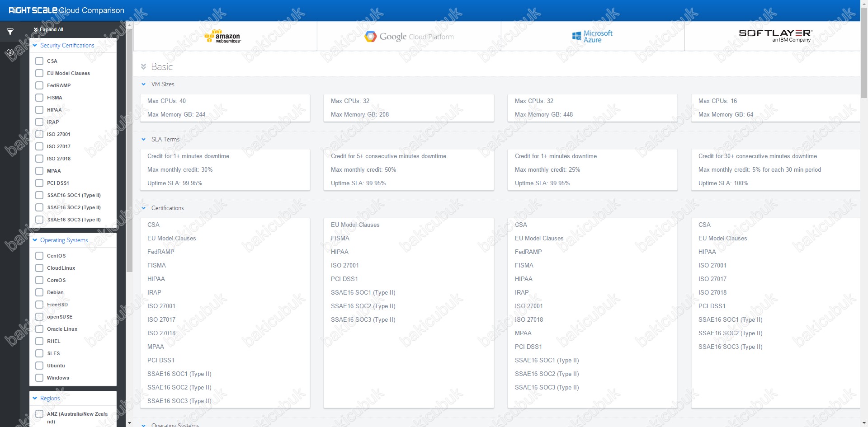Click SoftLayer's 'Uptime SLA: 100%' text
Viewport: 868px width, 427px height.
point(723,183)
